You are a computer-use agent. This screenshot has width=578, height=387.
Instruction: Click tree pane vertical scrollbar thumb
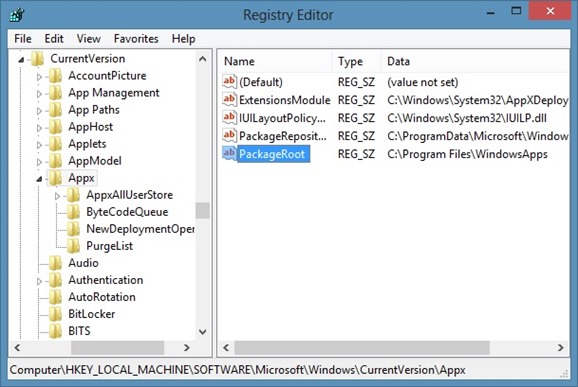203,210
